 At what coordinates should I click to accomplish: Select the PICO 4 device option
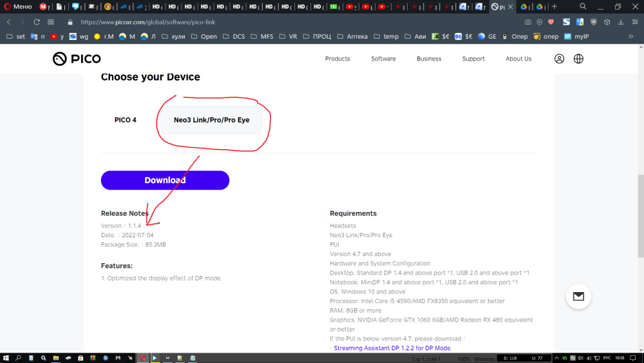(x=126, y=120)
